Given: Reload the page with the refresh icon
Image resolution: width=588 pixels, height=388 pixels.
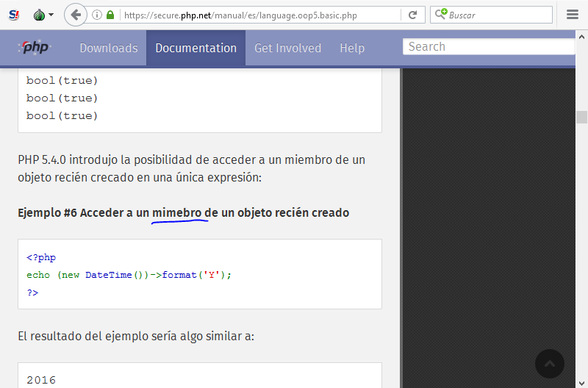Looking at the screenshot, I should (x=412, y=15).
